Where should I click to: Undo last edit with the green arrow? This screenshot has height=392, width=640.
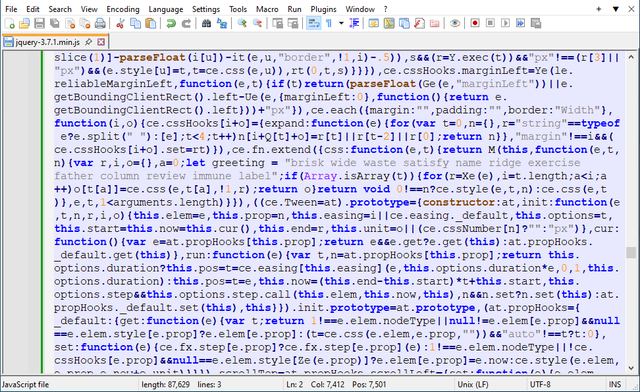point(171,23)
